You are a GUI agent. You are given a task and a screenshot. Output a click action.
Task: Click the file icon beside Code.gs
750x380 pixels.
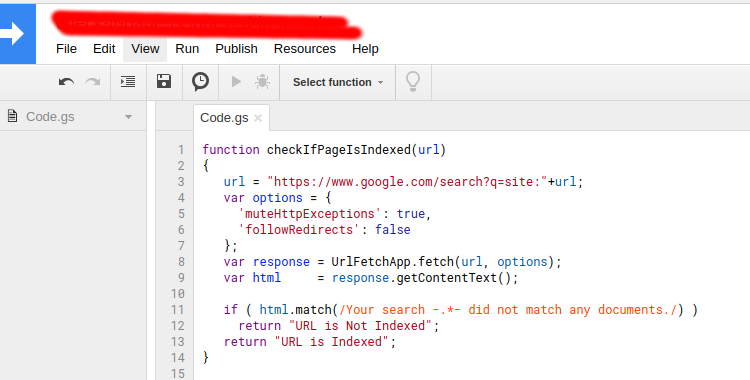coord(12,116)
